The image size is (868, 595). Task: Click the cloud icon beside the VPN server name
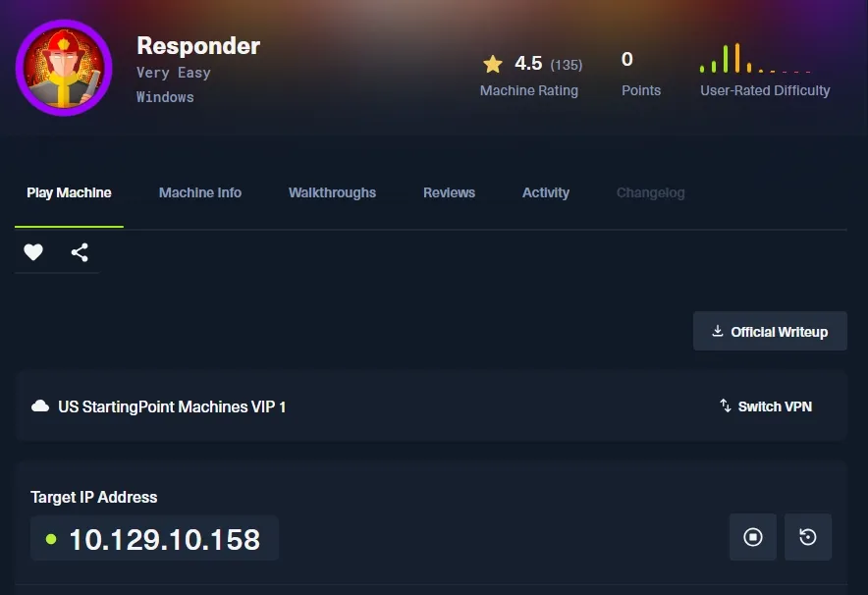coord(40,406)
